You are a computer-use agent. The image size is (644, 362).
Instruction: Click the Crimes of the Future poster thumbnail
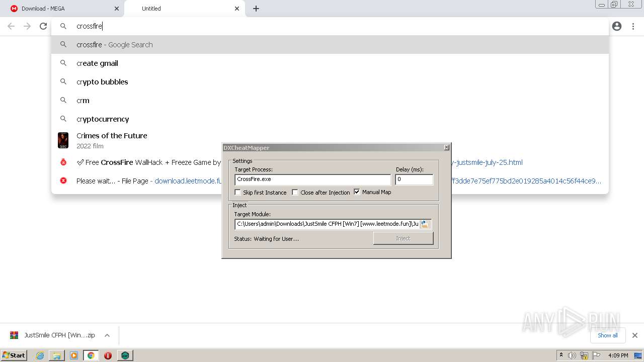(63, 140)
